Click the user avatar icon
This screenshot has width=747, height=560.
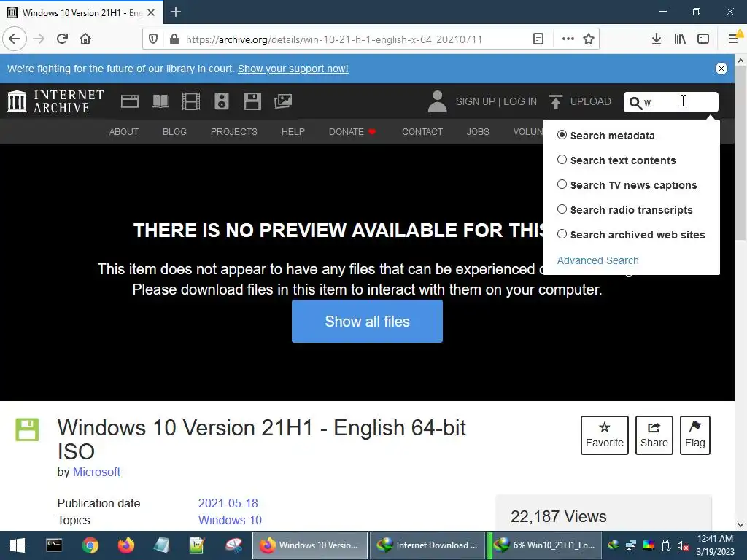437,101
